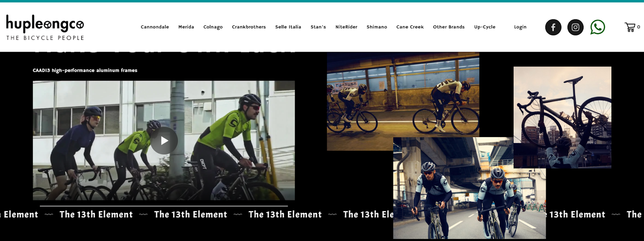Open the Facebook page icon
Screen dimensions: 644x241
pos(553,27)
